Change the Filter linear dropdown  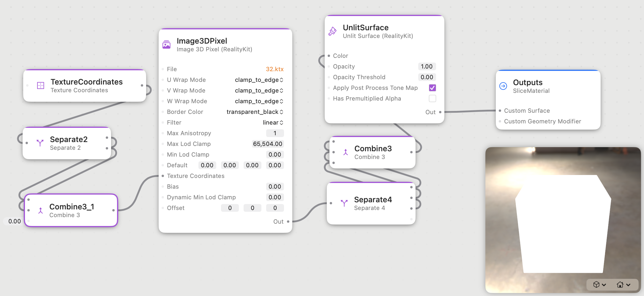point(273,122)
